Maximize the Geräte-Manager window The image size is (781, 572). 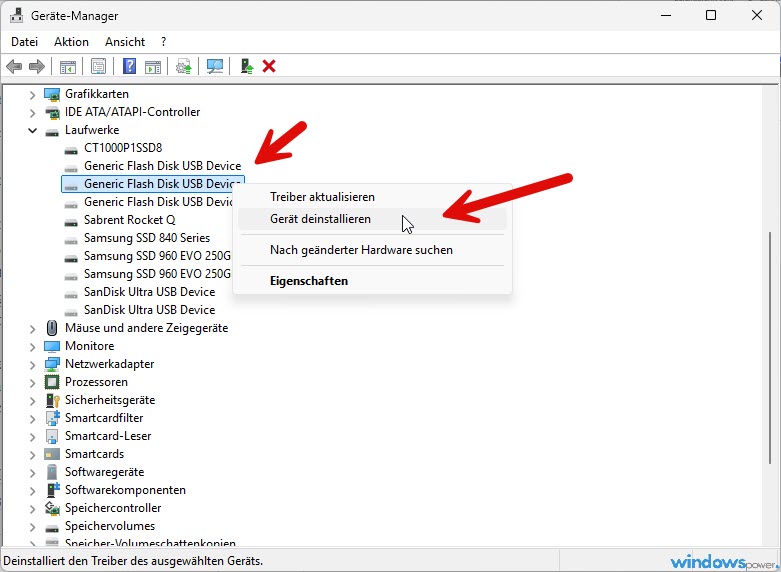(711, 15)
